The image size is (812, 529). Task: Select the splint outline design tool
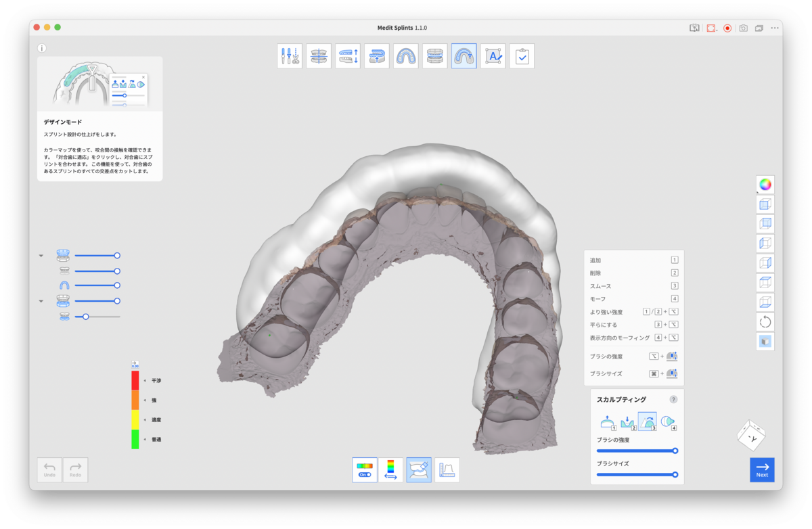pyautogui.click(x=405, y=55)
